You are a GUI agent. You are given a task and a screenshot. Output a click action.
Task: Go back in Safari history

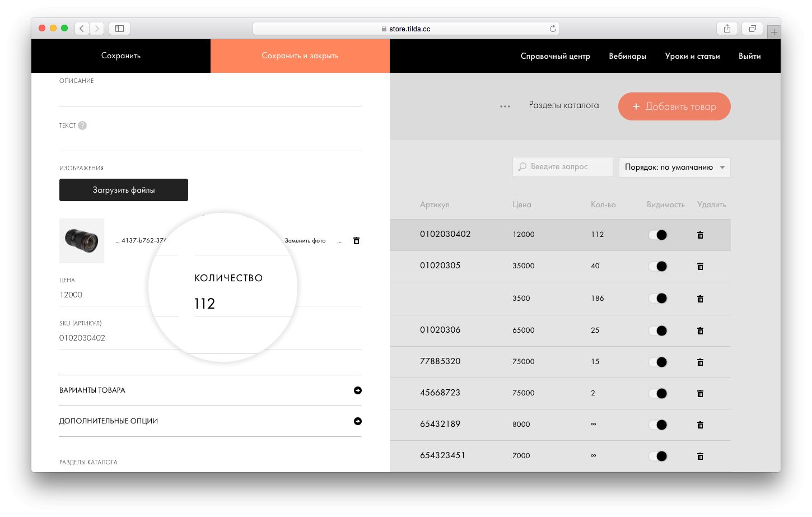[82, 29]
